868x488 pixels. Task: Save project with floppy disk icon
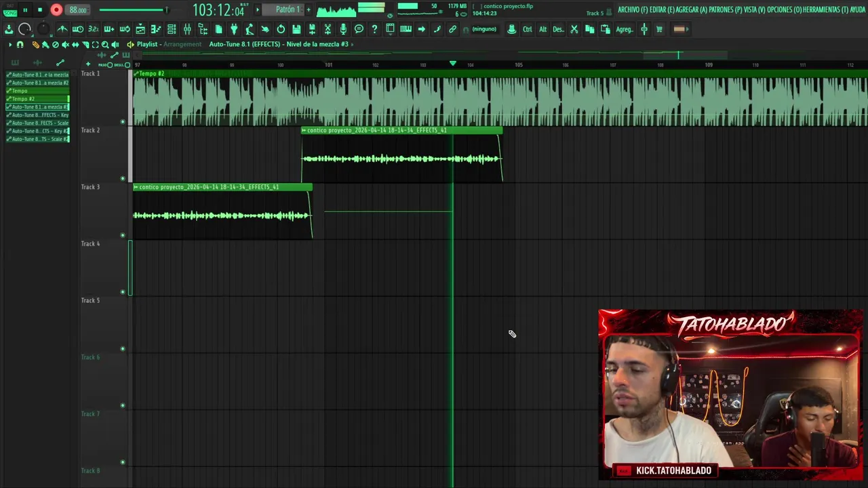click(x=296, y=29)
